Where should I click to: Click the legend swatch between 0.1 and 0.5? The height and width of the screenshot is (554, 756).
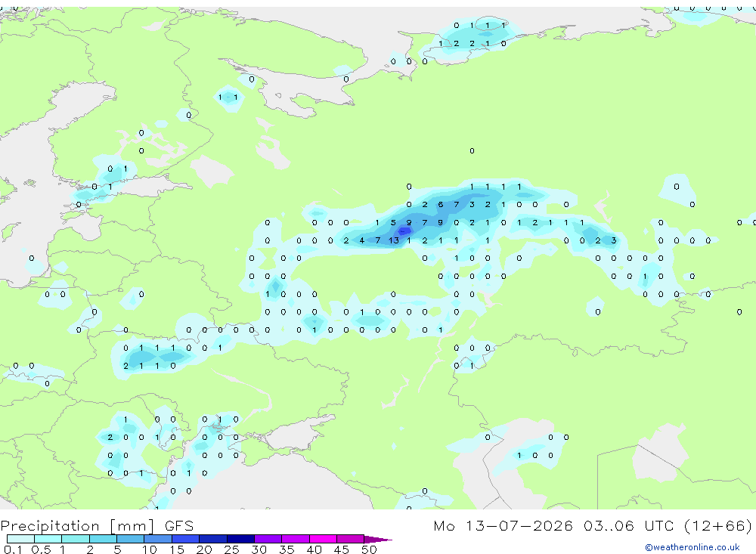click(20, 539)
